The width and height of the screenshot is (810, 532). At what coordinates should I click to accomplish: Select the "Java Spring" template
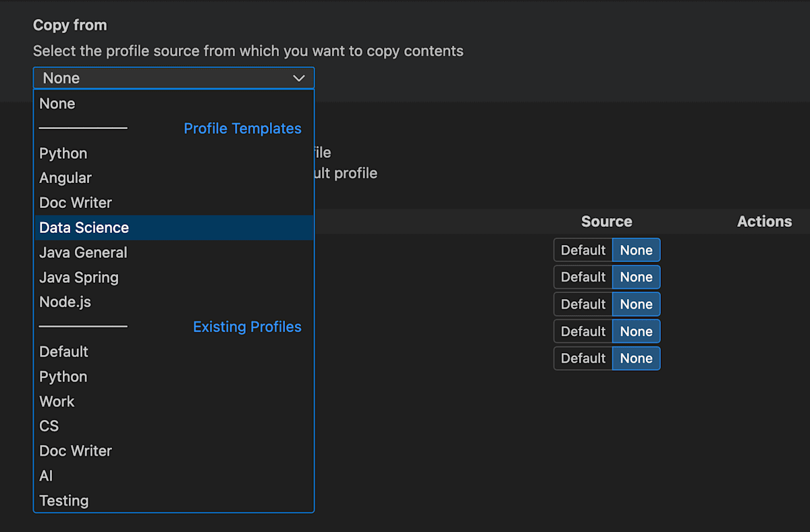click(x=79, y=277)
